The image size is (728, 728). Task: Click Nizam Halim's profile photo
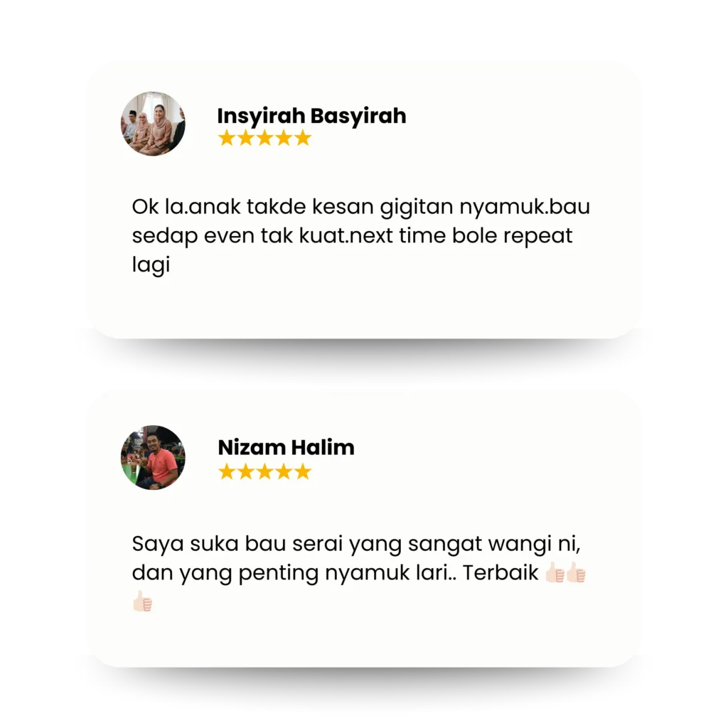[x=153, y=457]
